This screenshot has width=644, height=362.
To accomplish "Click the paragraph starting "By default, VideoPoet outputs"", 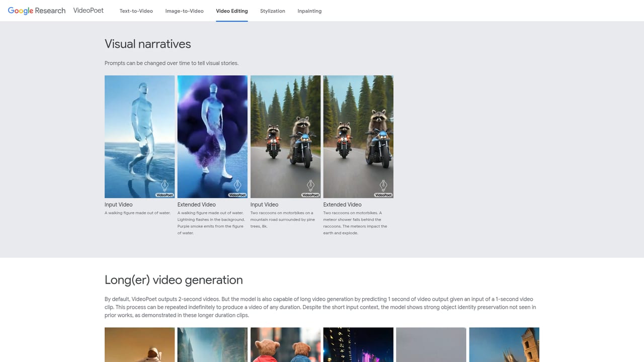I will (320, 307).
